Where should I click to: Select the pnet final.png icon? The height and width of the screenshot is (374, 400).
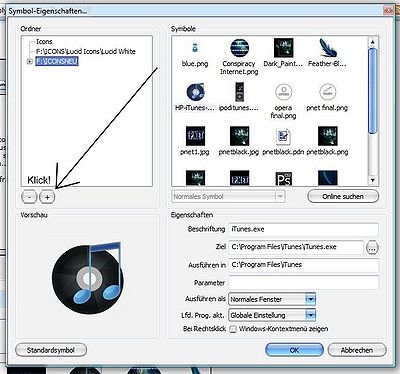pos(327,92)
